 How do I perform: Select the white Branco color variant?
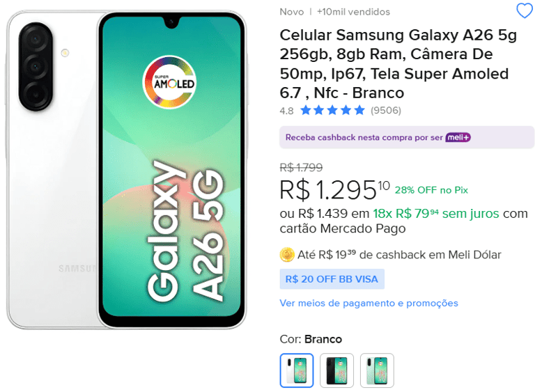(297, 370)
